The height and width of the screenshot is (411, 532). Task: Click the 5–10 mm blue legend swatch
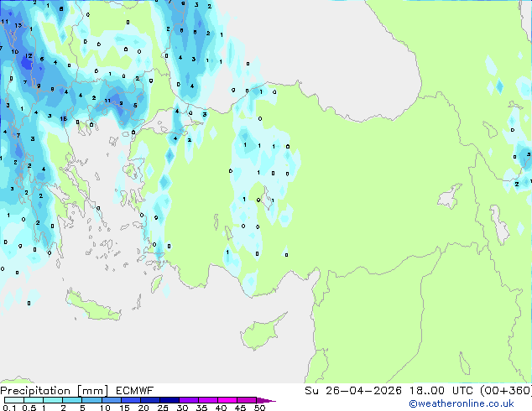(x=91, y=400)
